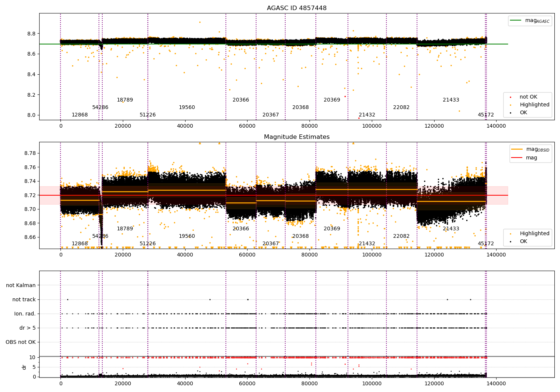Click the 'Ion. rad.' axis label
560x392 pixels.
(25, 314)
